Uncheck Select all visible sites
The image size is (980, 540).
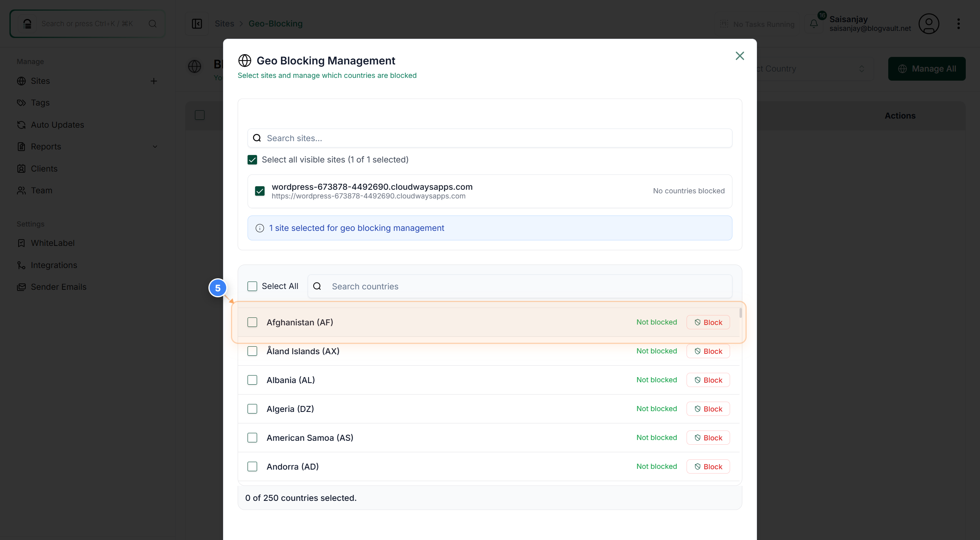click(252, 160)
